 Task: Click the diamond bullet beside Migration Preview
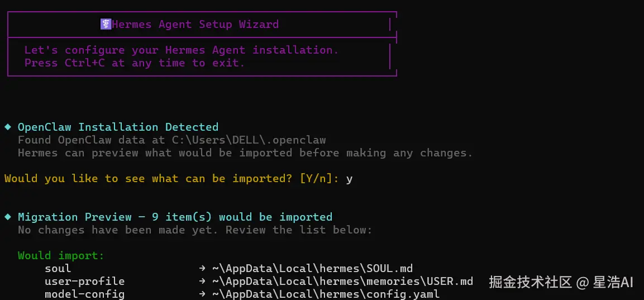click(8, 217)
